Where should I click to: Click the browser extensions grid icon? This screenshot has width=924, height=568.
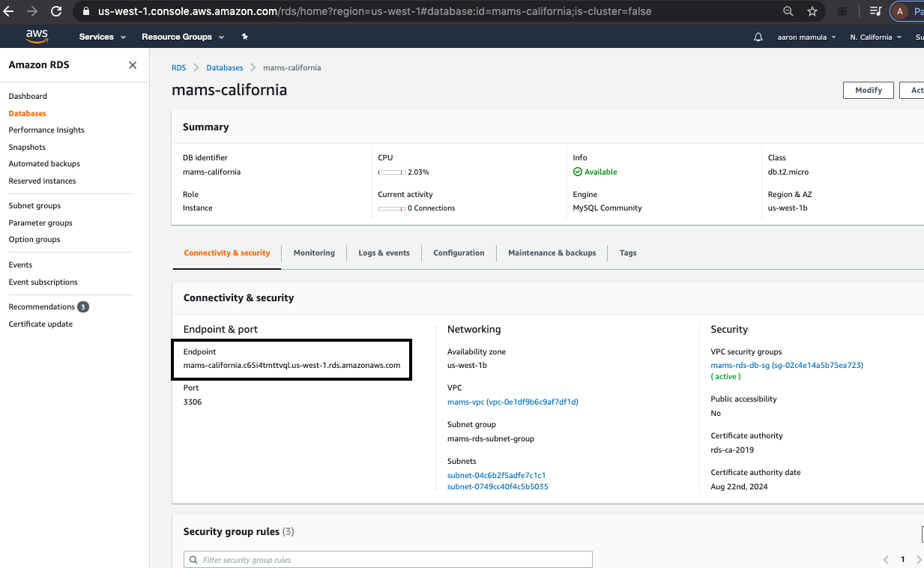pyautogui.click(x=842, y=11)
